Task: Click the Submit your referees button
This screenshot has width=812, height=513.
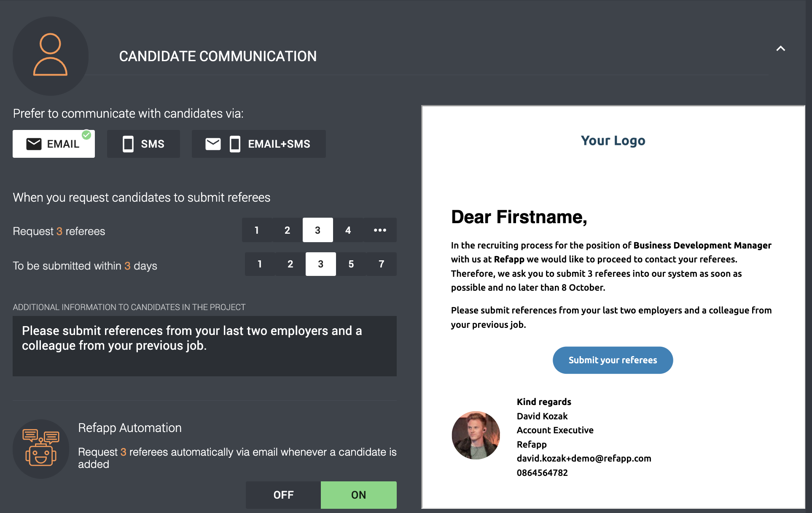Action: (x=612, y=360)
